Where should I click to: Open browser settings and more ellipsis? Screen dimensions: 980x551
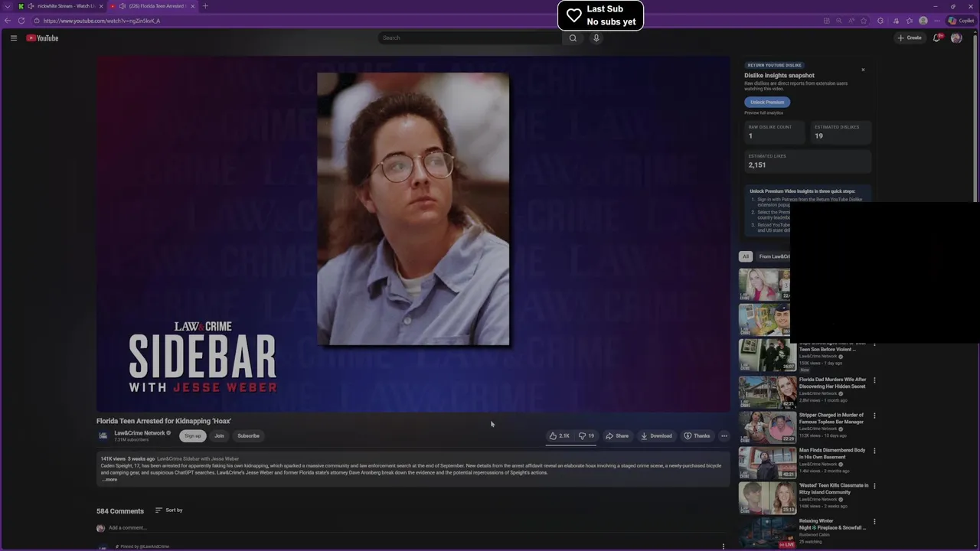[x=936, y=21]
